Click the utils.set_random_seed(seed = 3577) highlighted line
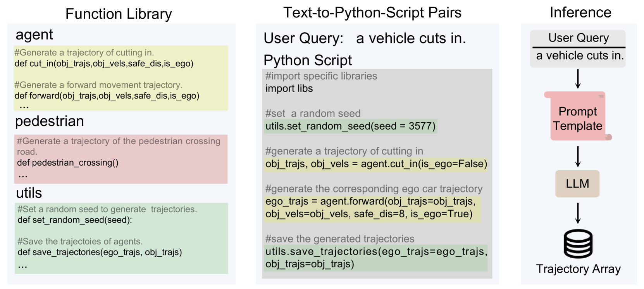 tap(350, 126)
